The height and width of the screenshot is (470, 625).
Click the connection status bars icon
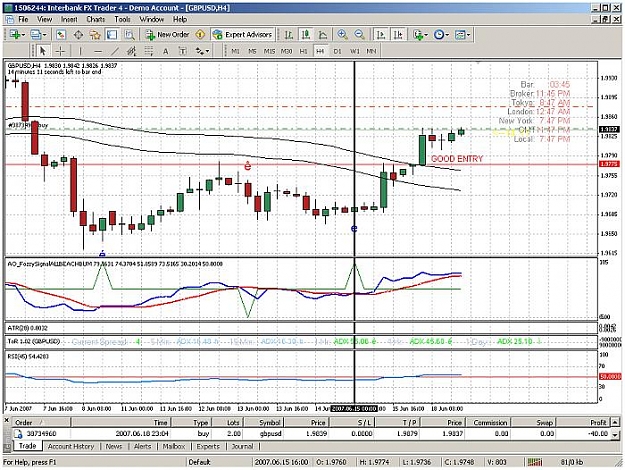pyautogui.click(x=535, y=462)
